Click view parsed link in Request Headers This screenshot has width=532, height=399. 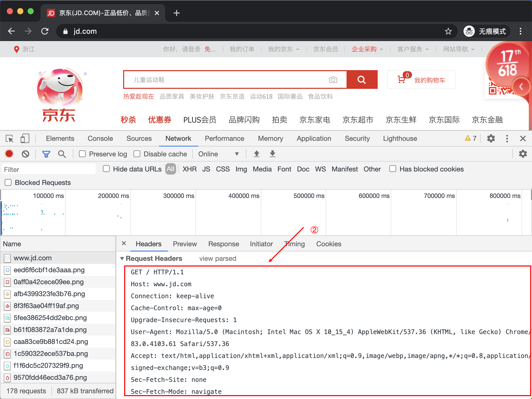tap(217, 258)
